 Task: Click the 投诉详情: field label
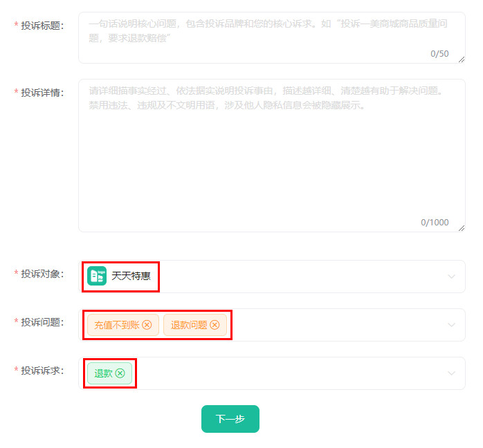coord(42,93)
